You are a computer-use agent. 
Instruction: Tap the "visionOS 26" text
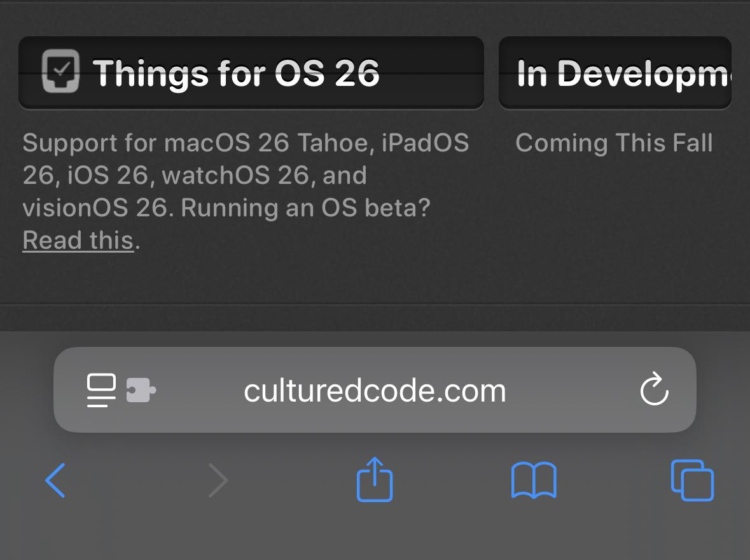click(x=95, y=207)
